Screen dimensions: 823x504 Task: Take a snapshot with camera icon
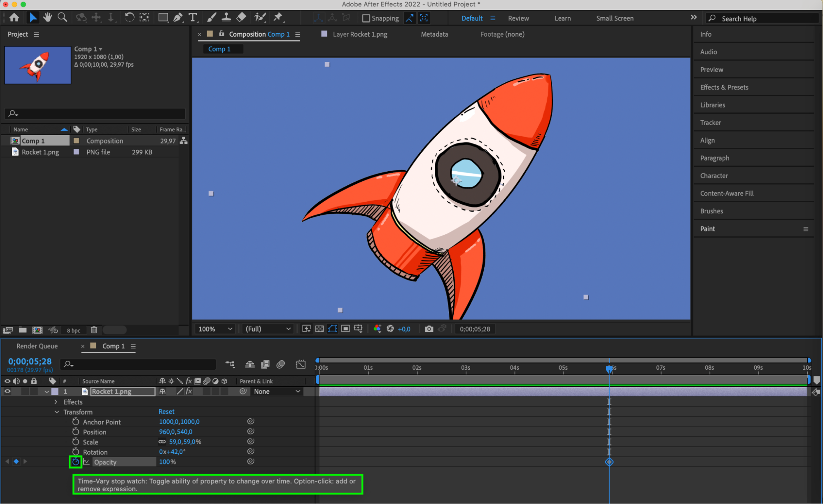tap(429, 329)
